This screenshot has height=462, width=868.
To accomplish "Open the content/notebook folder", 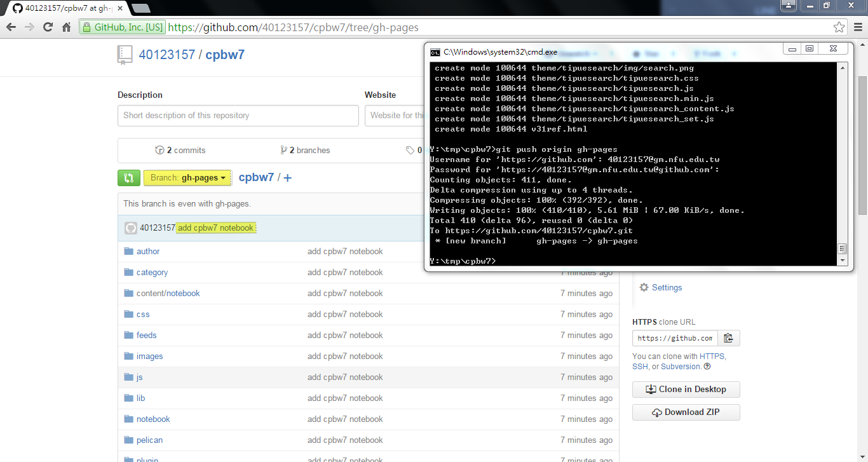I will coord(168,294).
